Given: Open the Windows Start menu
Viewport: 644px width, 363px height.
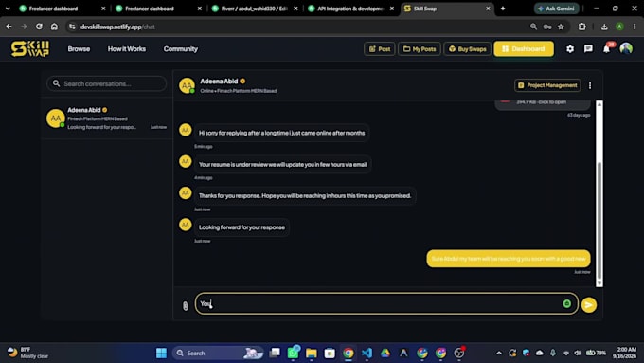Looking at the screenshot, I should pos(161,353).
